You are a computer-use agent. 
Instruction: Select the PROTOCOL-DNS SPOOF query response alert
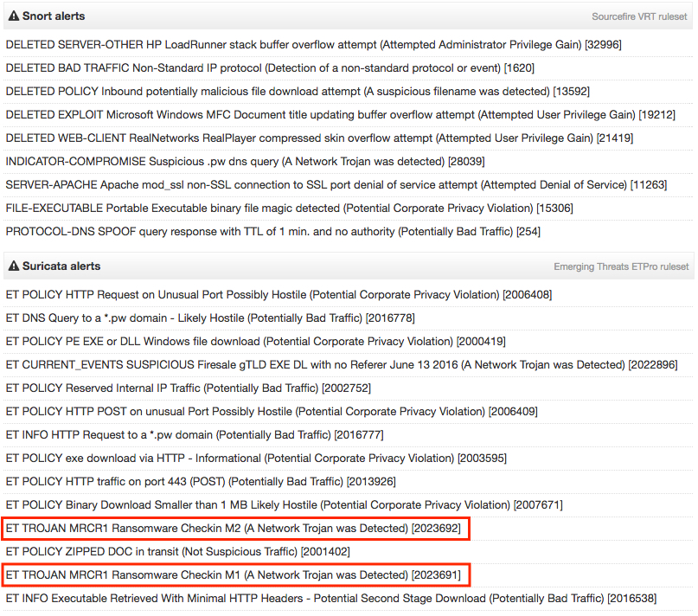pos(272,231)
